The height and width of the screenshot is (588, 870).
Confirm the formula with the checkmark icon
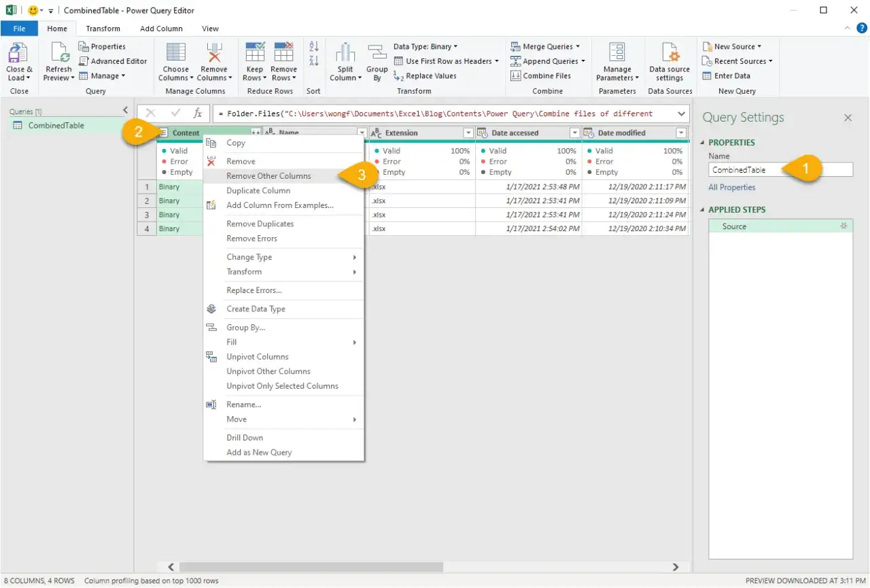pos(175,114)
